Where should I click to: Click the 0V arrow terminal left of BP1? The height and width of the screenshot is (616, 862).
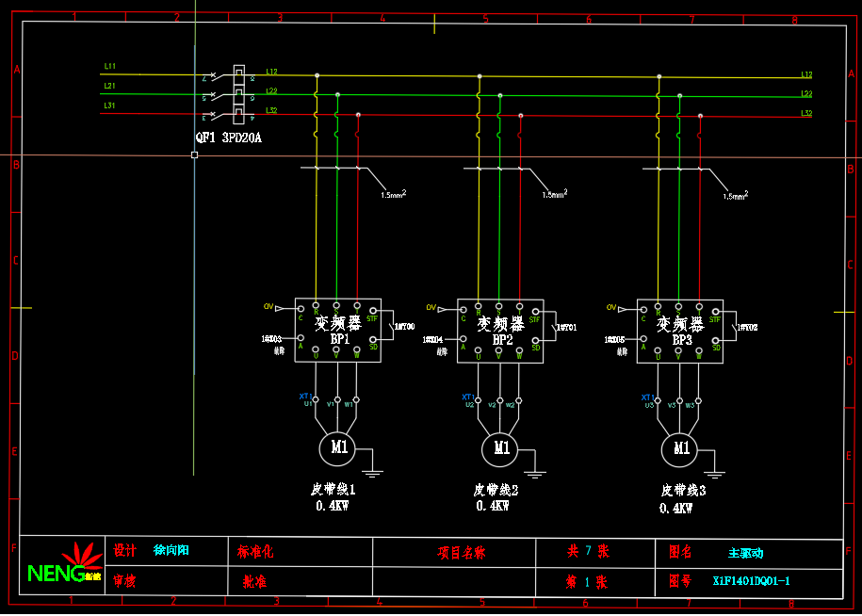click(x=274, y=307)
